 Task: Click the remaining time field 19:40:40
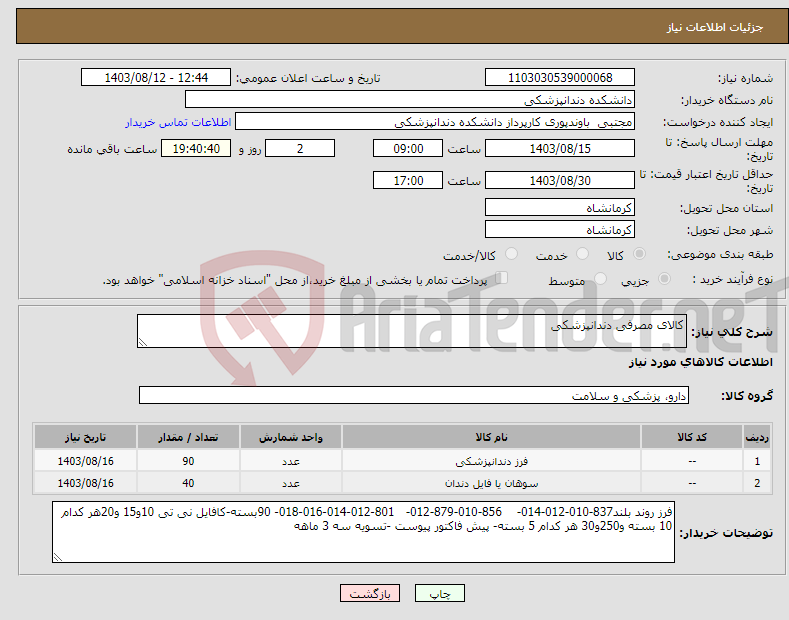pyautogui.click(x=196, y=148)
